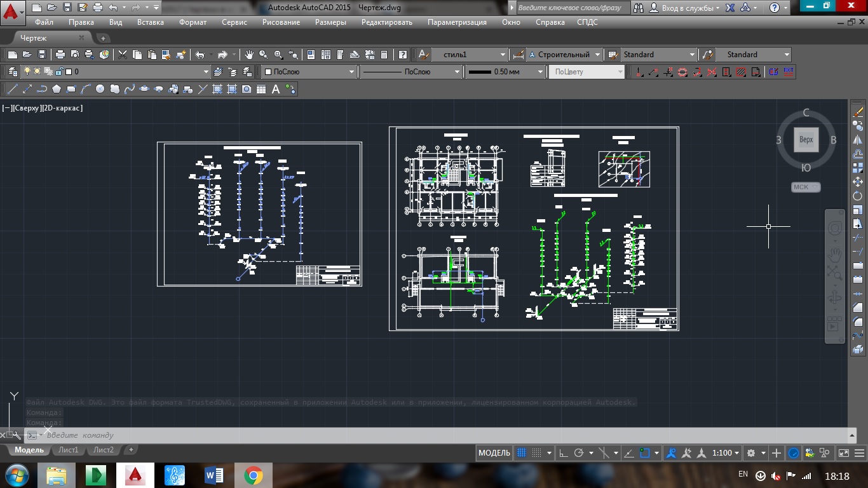This screenshot has width=868, height=488.
Task: Open the Рисование menu
Action: pos(281,22)
